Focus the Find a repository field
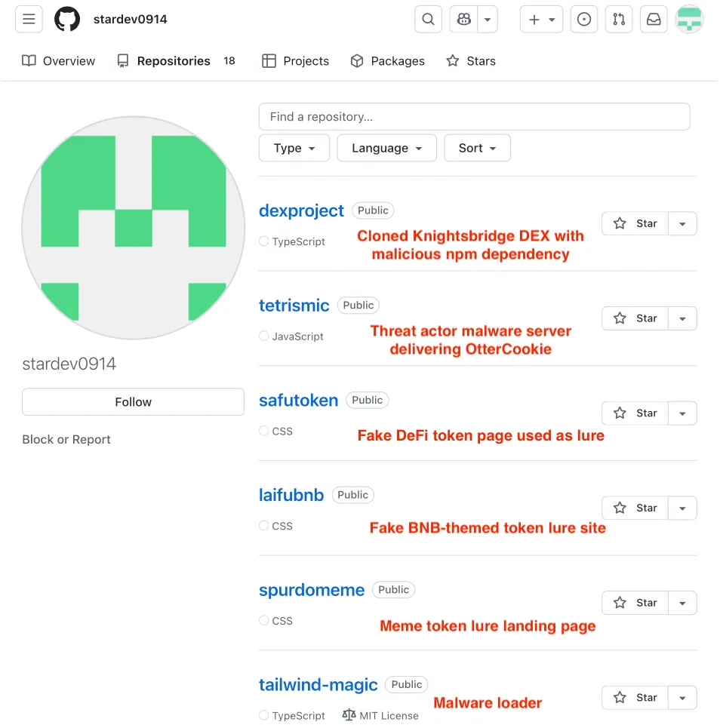Screen dimensions: 720x728 tap(474, 116)
